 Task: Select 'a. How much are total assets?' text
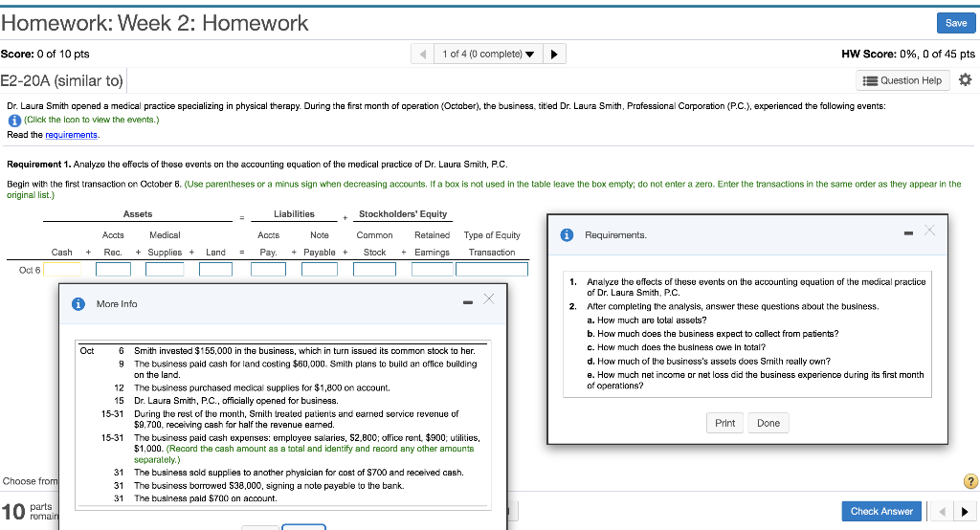click(647, 320)
